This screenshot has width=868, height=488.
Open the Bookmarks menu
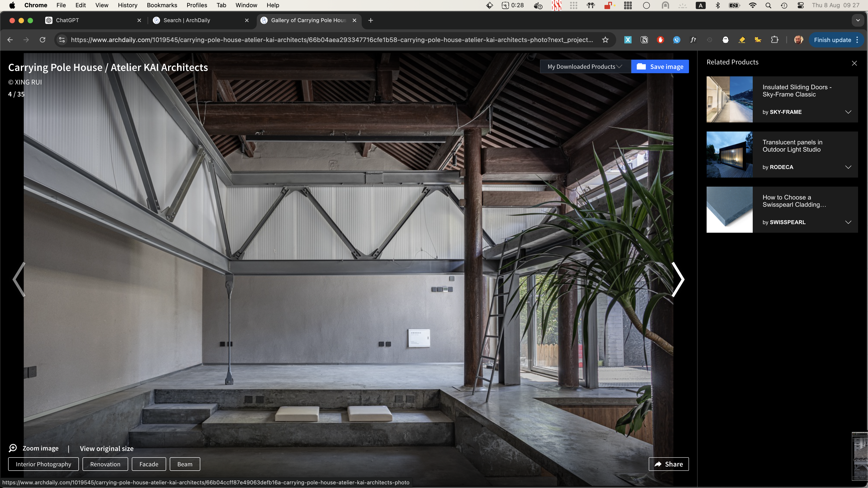pos(162,5)
